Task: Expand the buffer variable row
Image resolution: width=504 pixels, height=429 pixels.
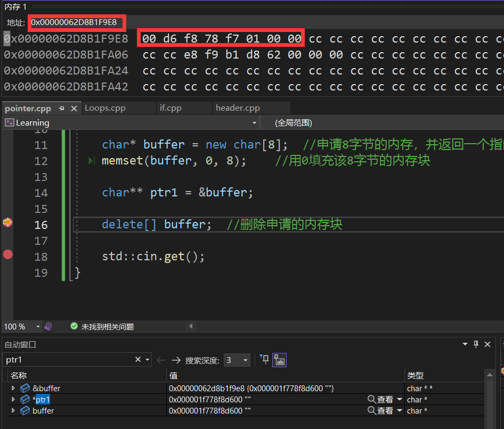Action: click(13, 410)
